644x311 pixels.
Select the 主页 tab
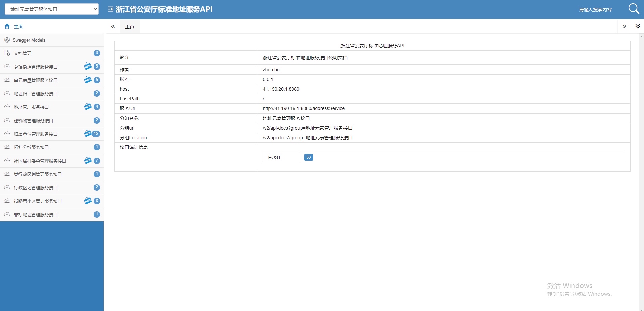pyautogui.click(x=130, y=27)
